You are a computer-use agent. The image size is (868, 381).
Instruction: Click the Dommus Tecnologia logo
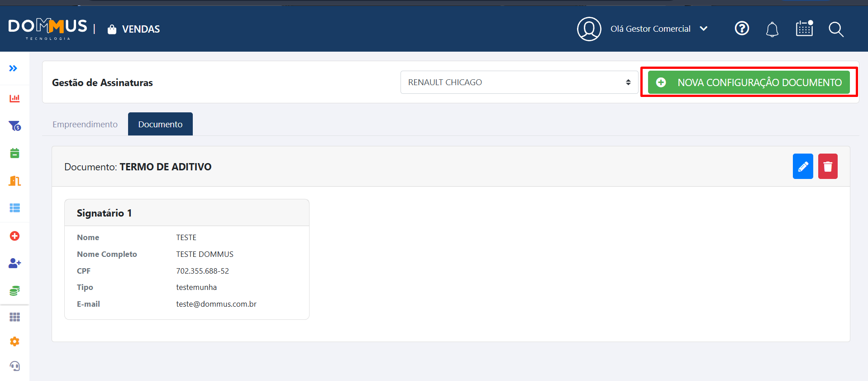tap(48, 29)
